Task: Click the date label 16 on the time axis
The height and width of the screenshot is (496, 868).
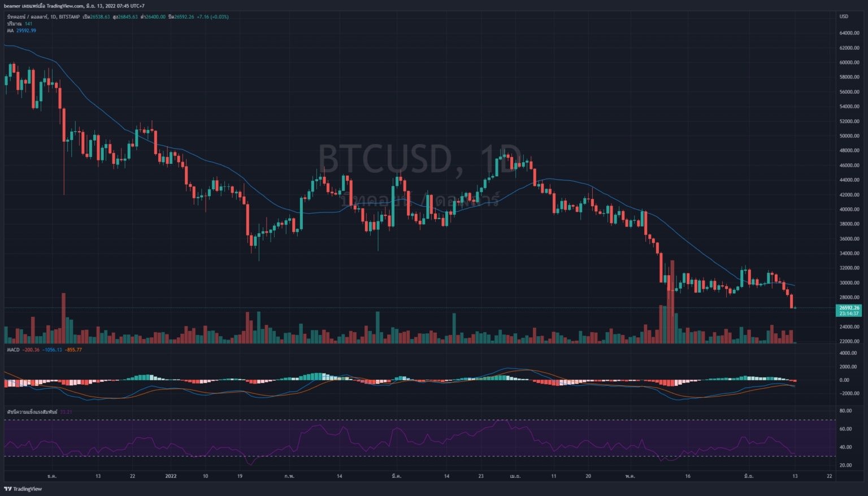Action: tap(688, 476)
